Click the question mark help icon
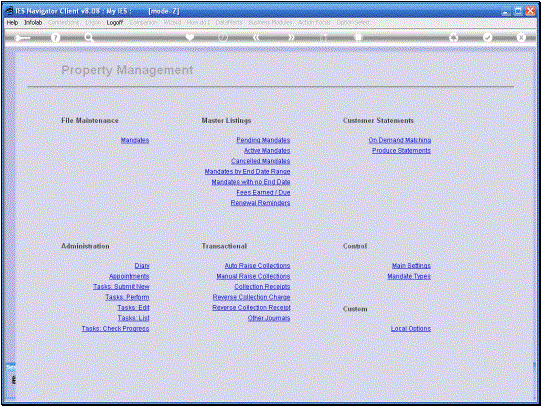This screenshot has height=406, width=541. 55,38
